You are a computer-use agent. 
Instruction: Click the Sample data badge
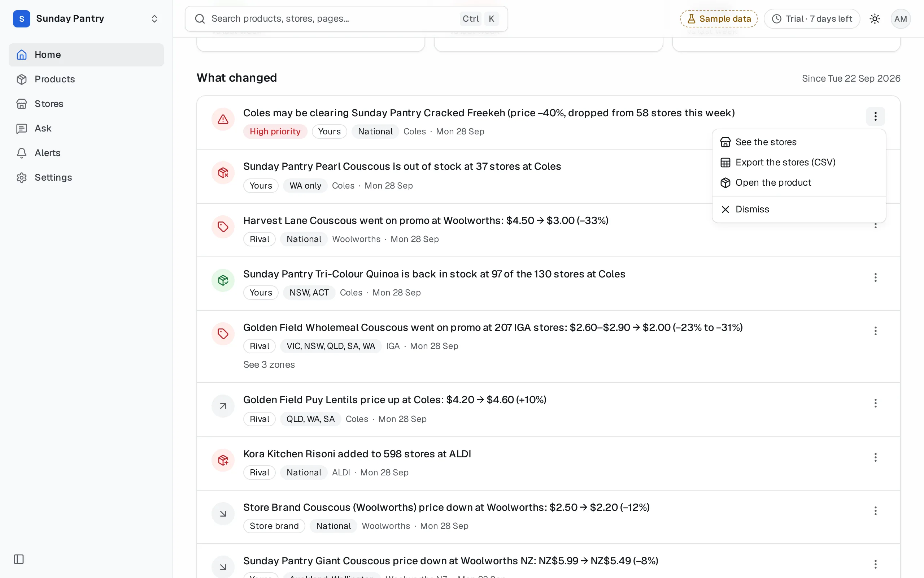(719, 19)
